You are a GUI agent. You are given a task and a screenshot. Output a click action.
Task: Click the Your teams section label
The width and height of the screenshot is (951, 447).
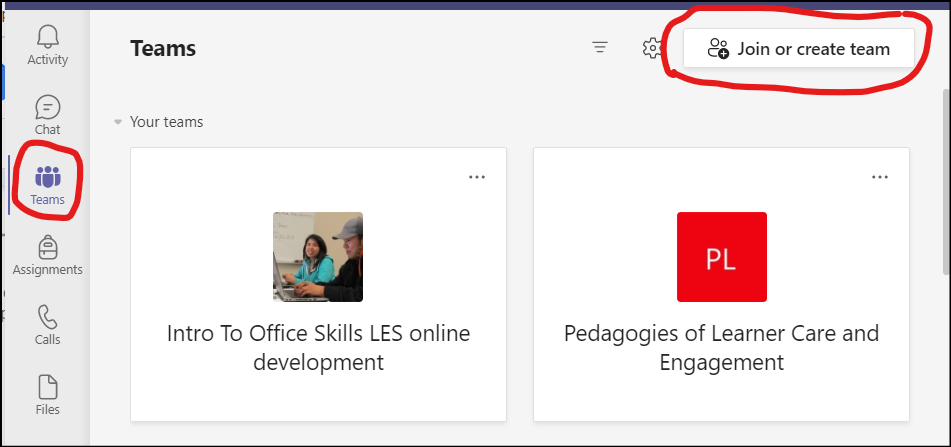pyautogui.click(x=167, y=122)
